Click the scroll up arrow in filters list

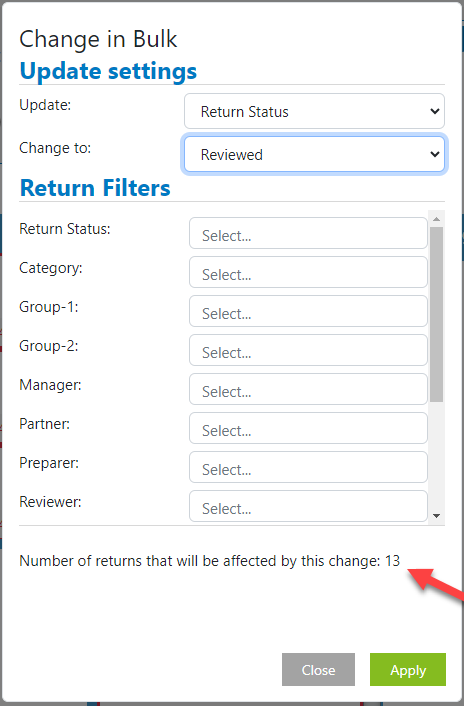[x=437, y=219]
